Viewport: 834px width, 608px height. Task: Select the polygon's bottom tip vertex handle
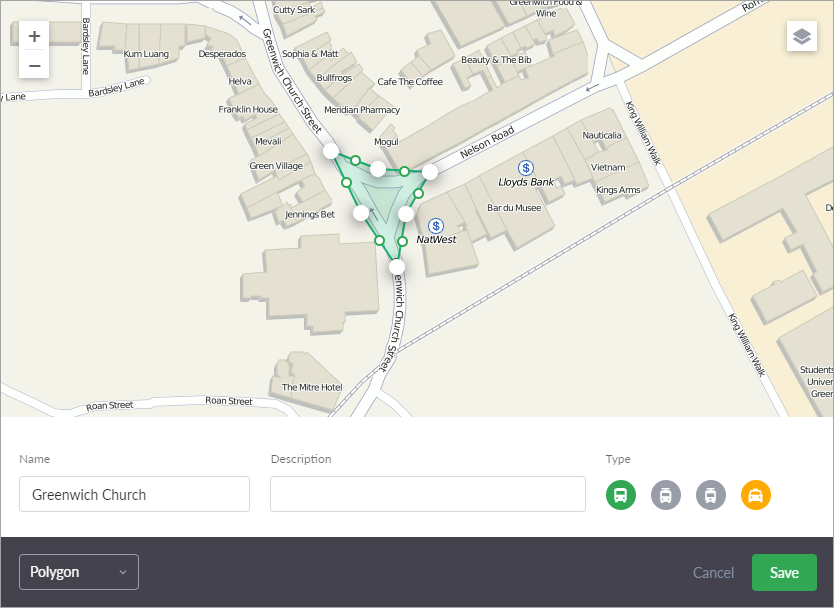[x=397, y=267]
